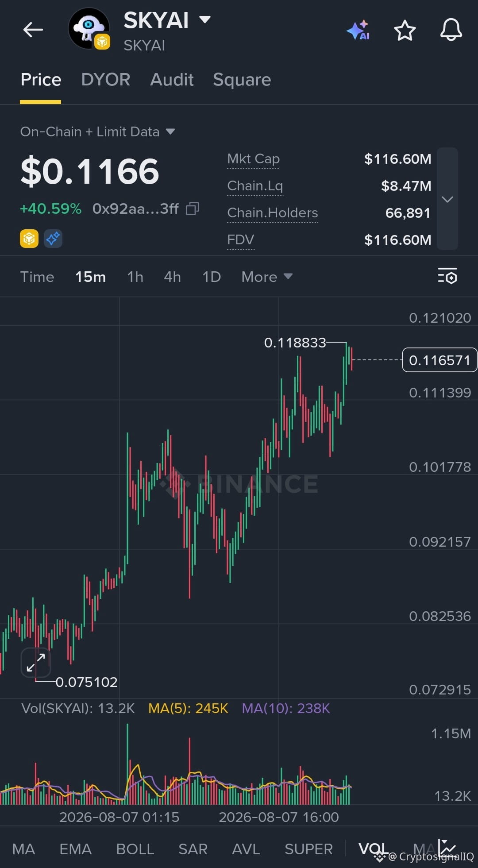Select the 4h timeframe
Image resolution: width=478 pixels, height=868 pixels.
tap(172, 277)
